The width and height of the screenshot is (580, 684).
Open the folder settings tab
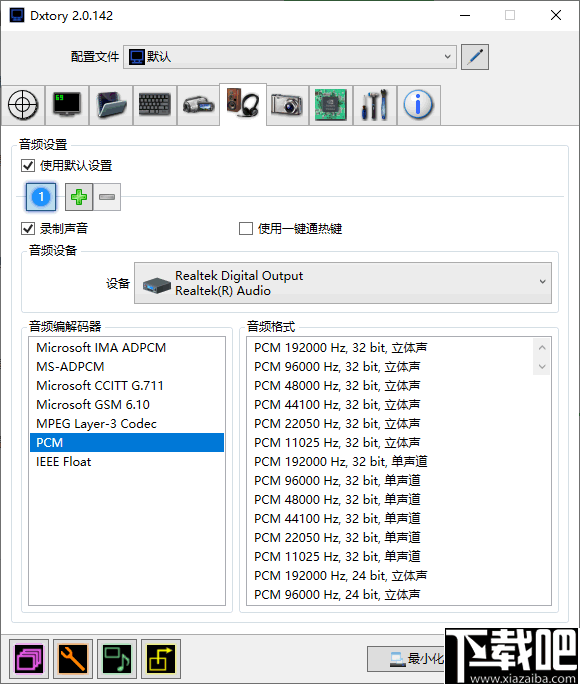(111, 105)
